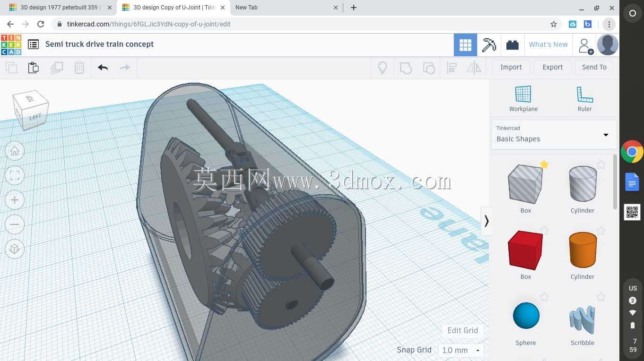This screenshot has width=644, height=361.
Task: Open the Bricks mode
Action: [513, 45]
